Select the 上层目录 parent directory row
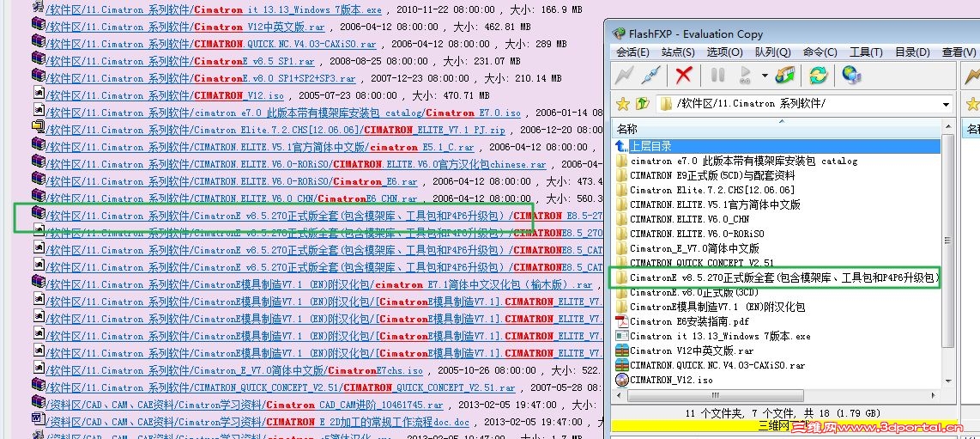This screenshot has height=439, width=980. tap(777, 146)
